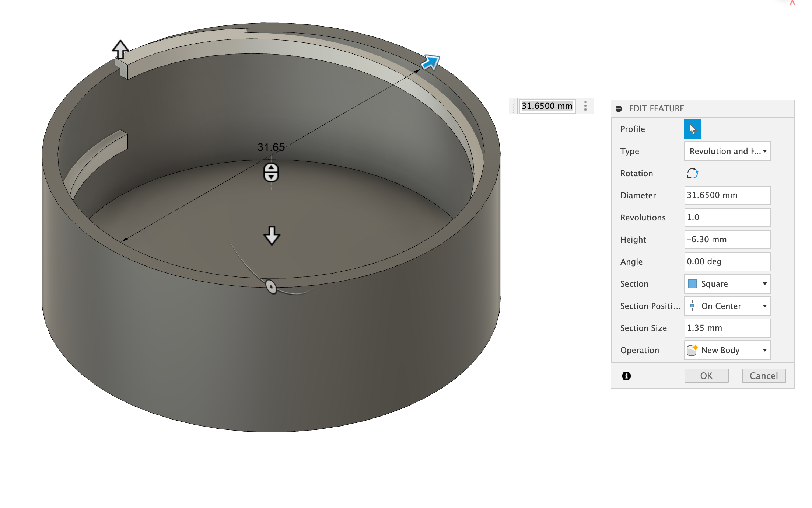812x508 pixels.
Task: Open the Section dropdown set to Square
Action: pos(727,284)
